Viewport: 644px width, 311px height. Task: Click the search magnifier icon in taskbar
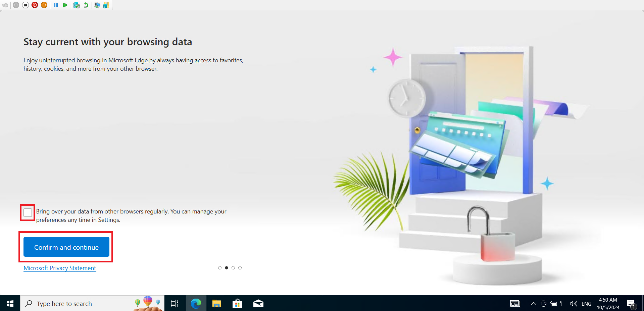tap(29, 303)
